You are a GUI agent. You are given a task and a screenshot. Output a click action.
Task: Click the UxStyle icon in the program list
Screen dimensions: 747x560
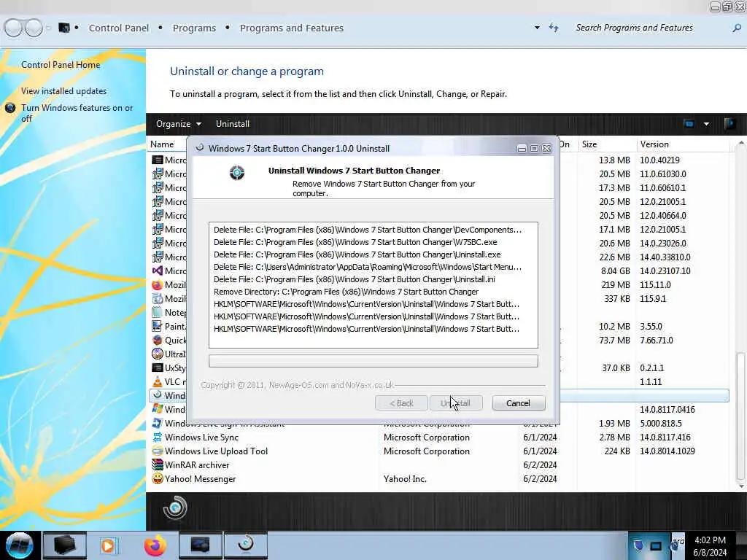(x=158, y=367)
